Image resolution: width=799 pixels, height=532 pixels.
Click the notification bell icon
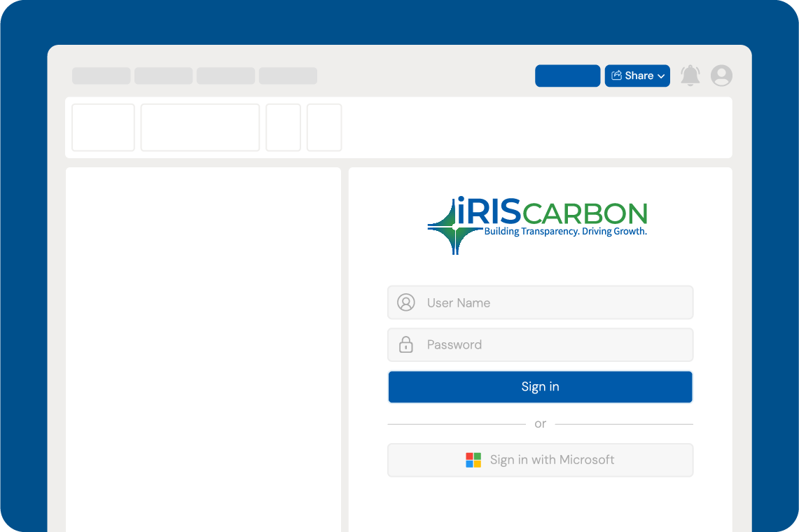pyautogui.click(x=690, y=76)
